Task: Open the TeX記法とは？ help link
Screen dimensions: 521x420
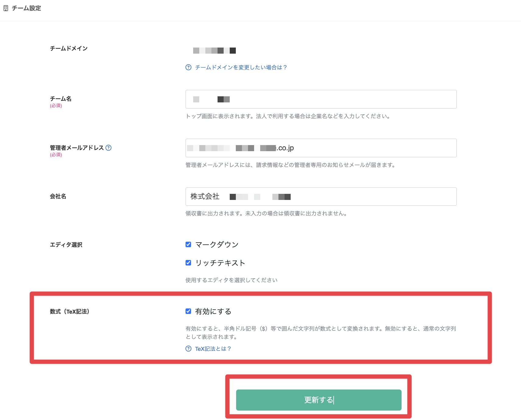Action: pyautogui.click(x=213, y=349)
